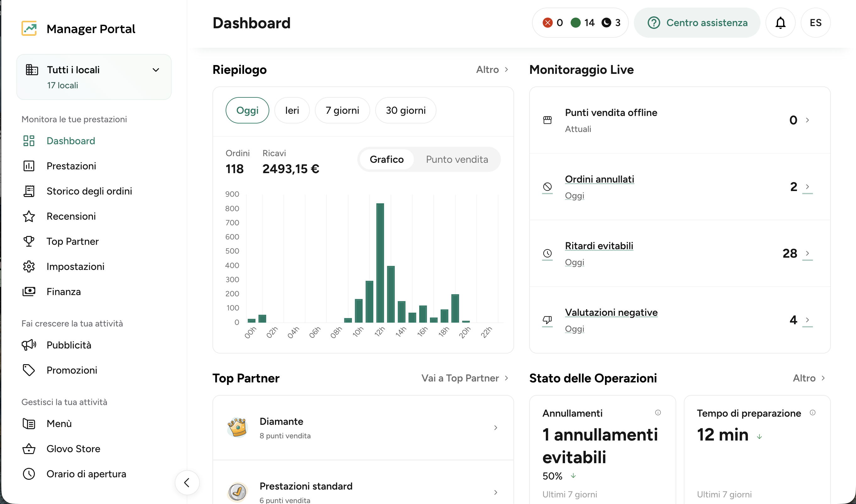Viewport: 856px width, 504px height.
Task: Switch summary view to Punto vendita
Action: pos(457,159)
